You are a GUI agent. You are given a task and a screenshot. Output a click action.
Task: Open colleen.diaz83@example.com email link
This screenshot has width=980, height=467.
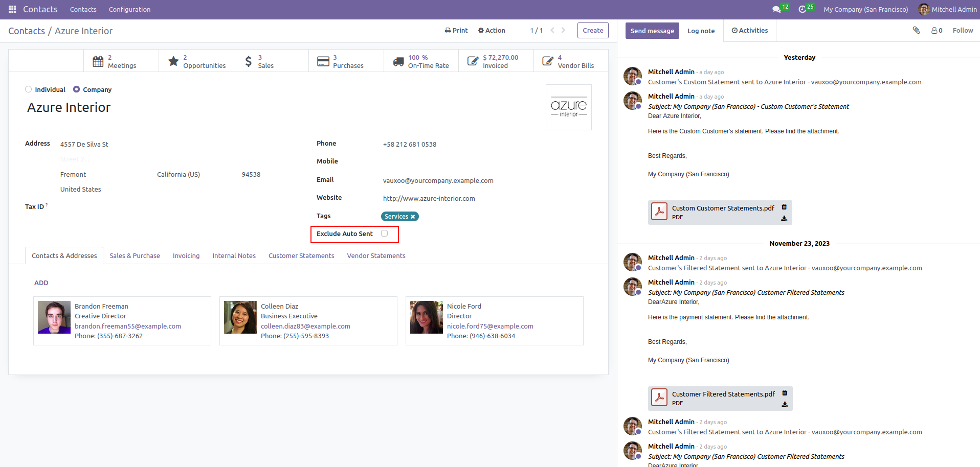pos(305,326)
